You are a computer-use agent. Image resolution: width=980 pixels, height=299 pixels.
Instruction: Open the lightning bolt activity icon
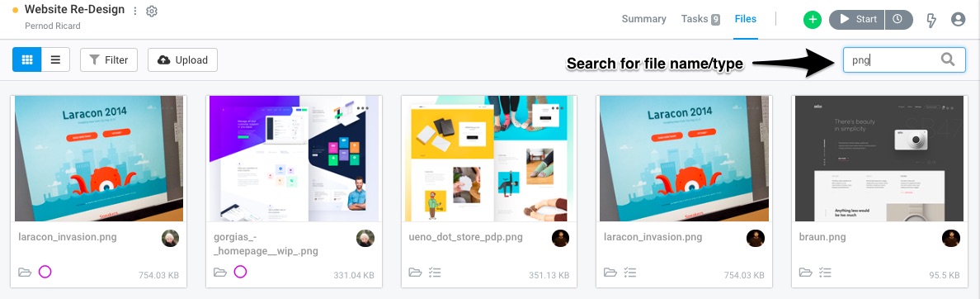931,20
